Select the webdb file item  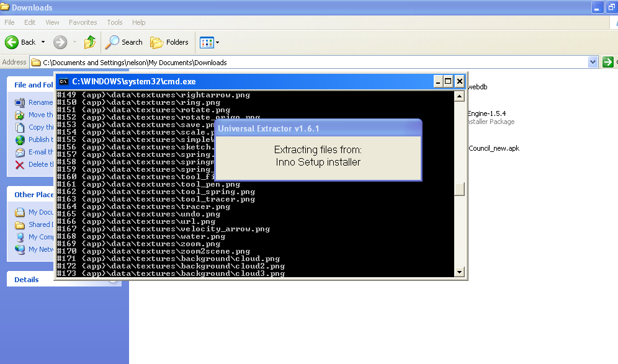[478, 87]
